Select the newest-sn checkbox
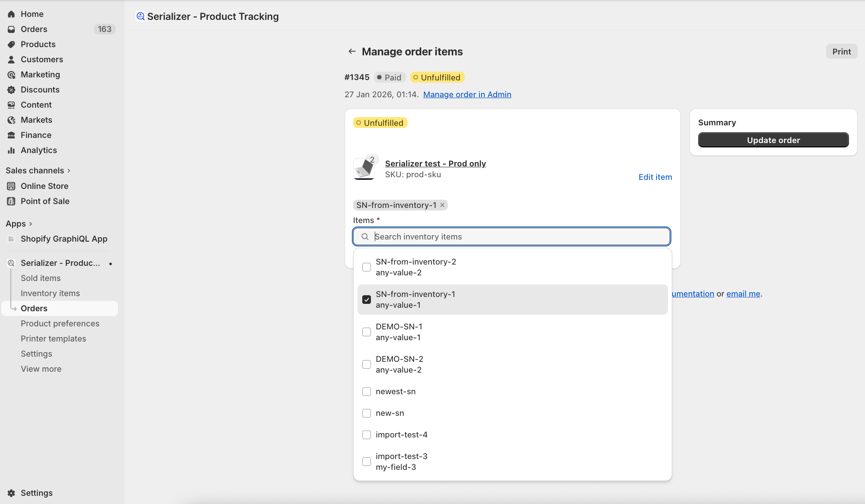The width and height of the screenshot is (865, 504). tap(367, 392)
